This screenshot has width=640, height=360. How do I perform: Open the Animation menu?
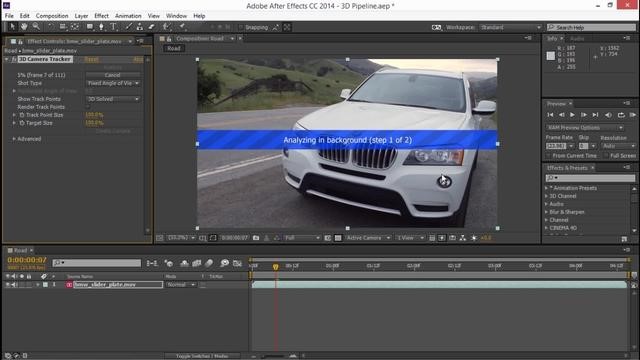click(128, 16)
